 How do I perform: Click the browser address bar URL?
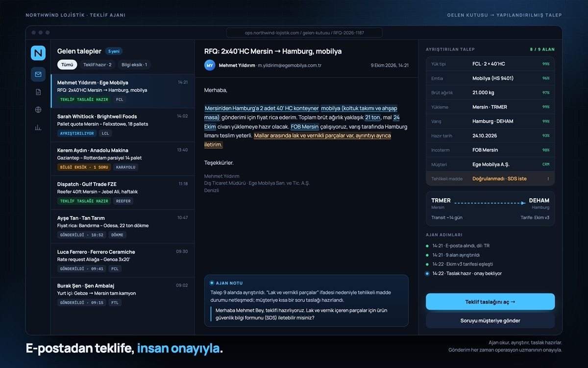(304, 33)
